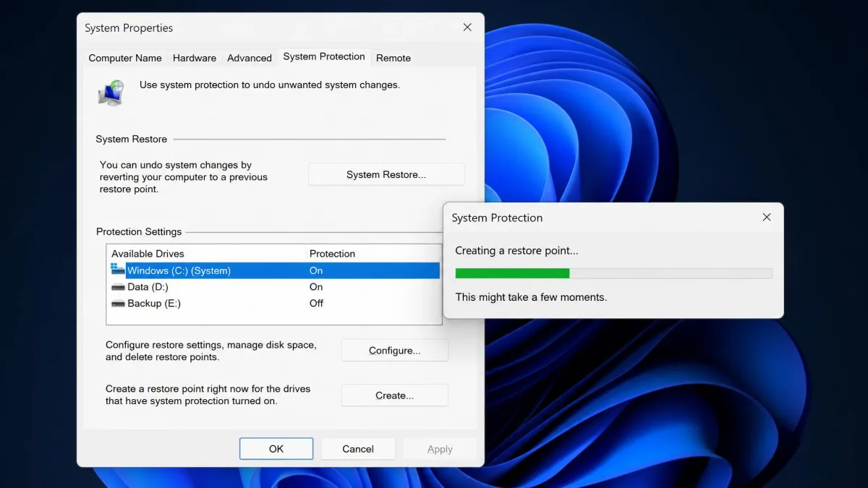
Task: Click the System Restore... button
Action: 386,174
